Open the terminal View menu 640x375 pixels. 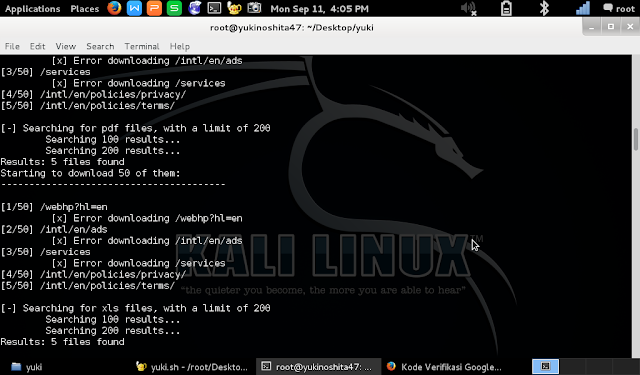(x=66, y=46)
